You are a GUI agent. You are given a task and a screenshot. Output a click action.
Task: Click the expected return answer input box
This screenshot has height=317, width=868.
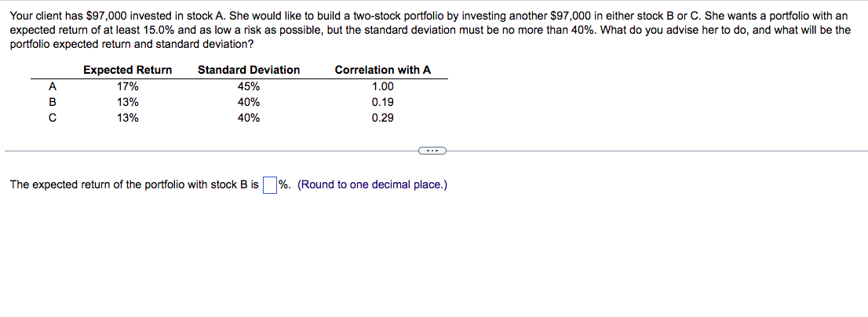[270, 184]
